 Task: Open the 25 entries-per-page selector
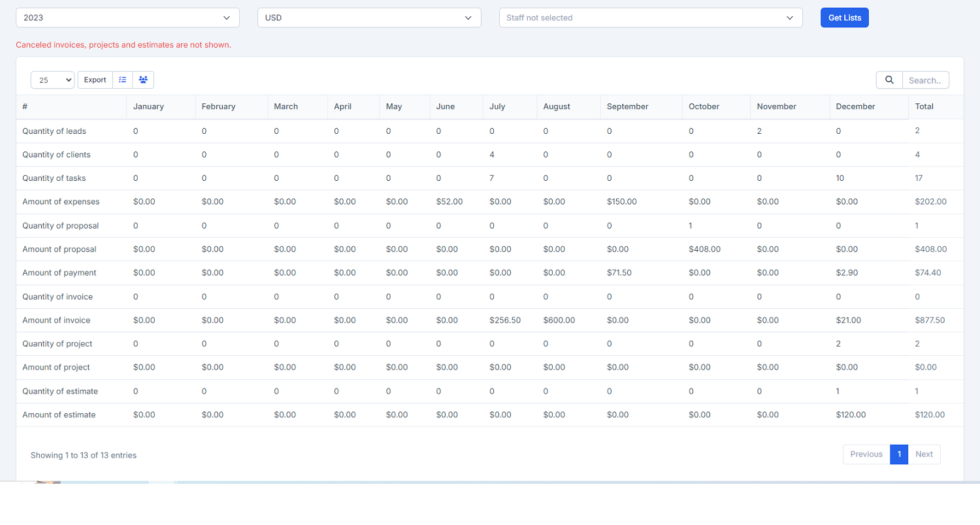(53, 80)
